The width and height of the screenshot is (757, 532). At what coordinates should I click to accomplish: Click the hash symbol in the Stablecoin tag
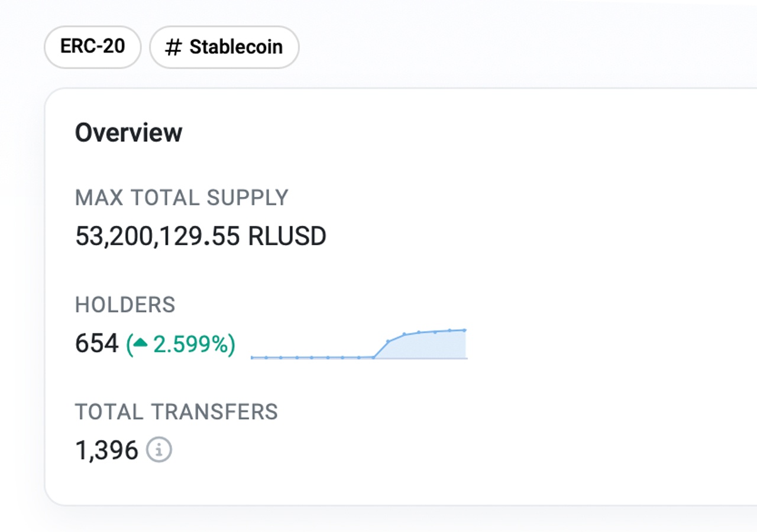[x=174, y=47]
